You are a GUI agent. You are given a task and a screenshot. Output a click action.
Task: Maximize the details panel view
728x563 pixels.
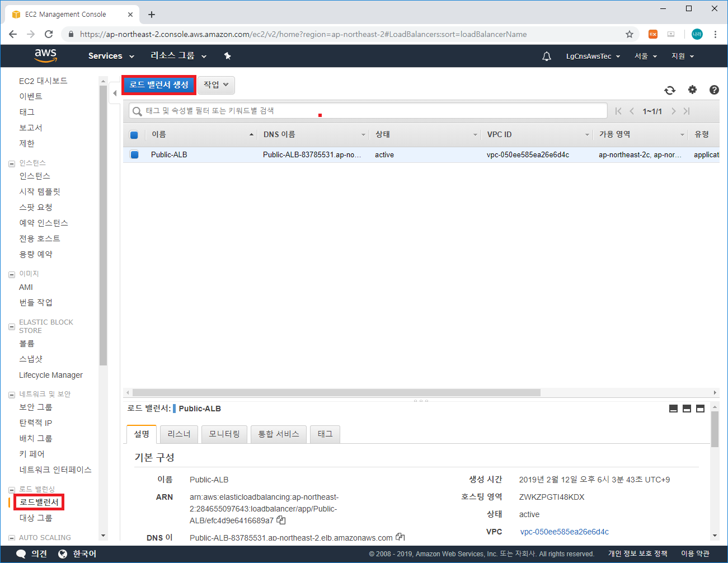700,409
